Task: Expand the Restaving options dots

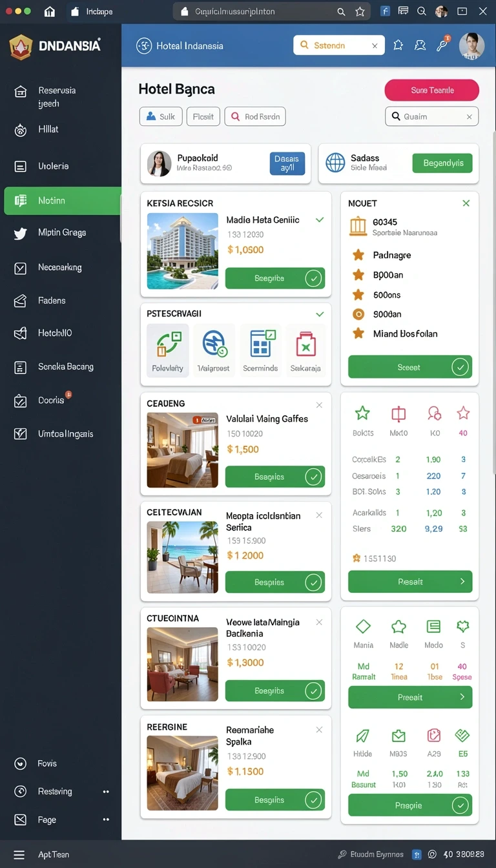Action: pos(106,792)
